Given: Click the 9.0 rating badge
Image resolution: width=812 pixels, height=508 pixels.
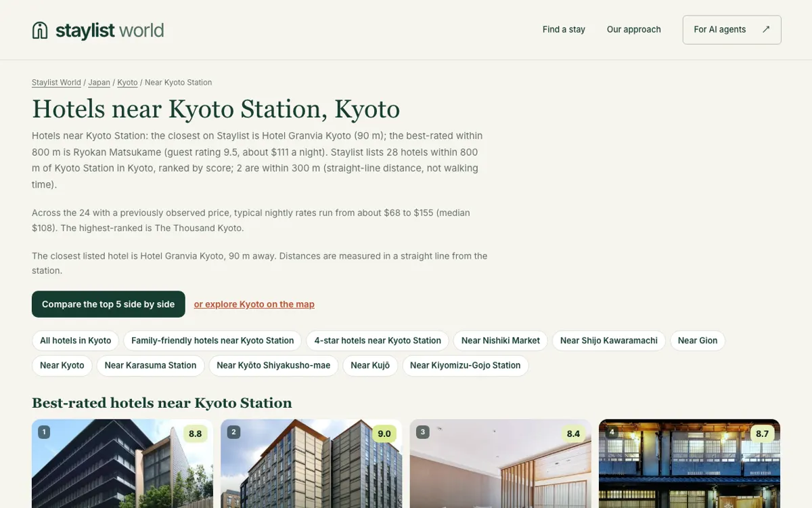Looking at the screenshot, I should 384,433.
